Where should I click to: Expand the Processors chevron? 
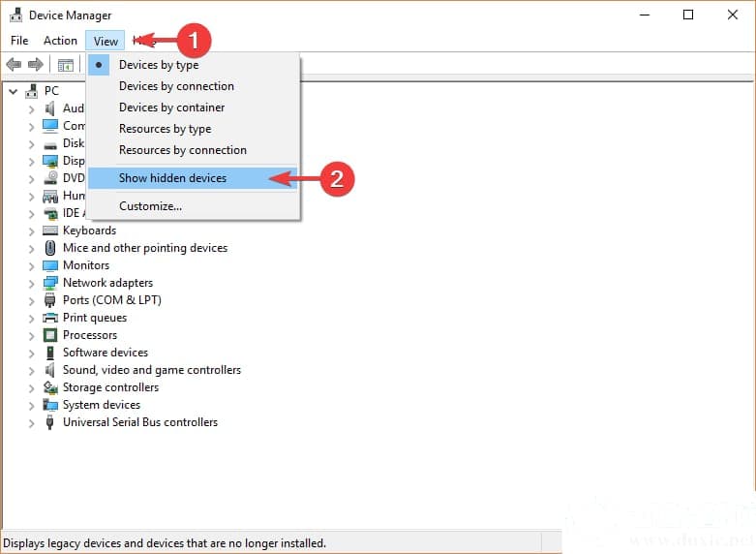[31, 335]
